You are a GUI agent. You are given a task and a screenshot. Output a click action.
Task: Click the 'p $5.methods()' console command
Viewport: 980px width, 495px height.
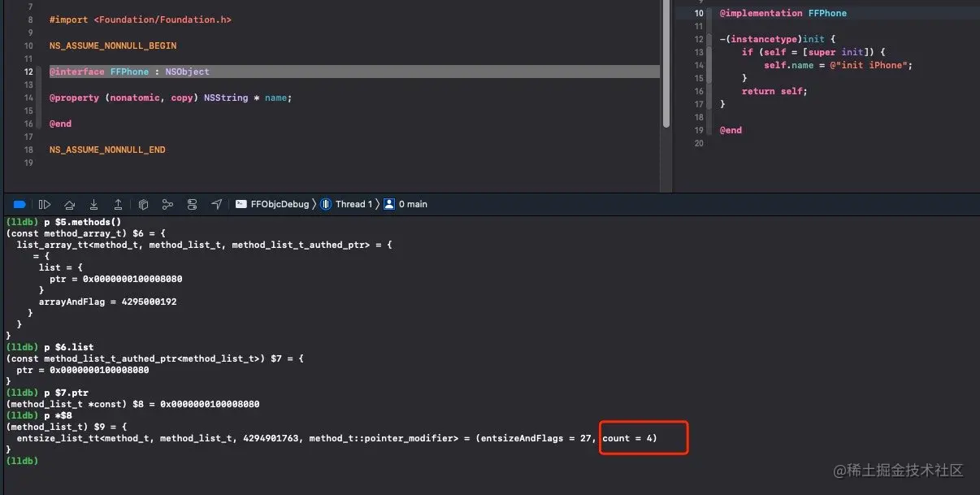(x=82, y=222)
